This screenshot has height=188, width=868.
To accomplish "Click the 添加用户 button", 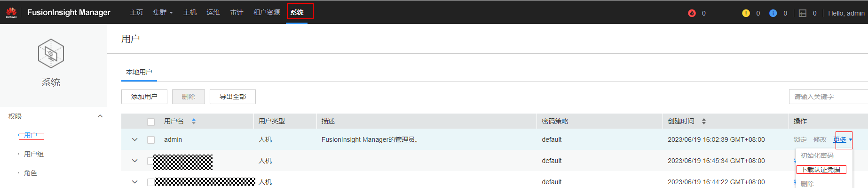I will 144,97.
